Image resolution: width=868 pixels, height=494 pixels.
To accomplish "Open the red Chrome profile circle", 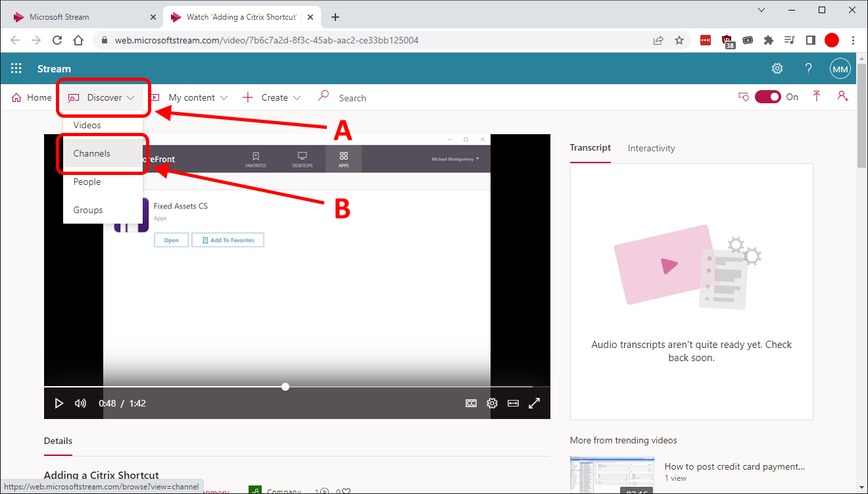I will pyautogui.click(x=832, y=40).
